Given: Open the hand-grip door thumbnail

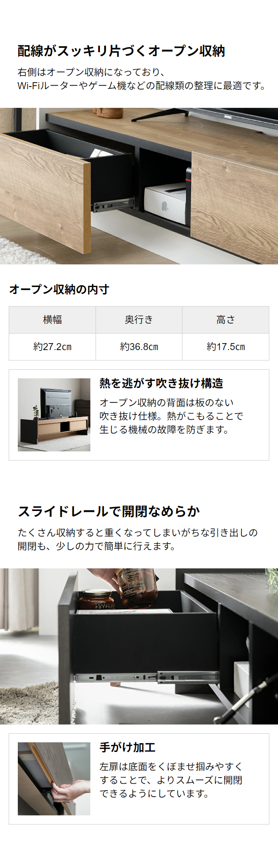Looking at the screenshot, I should click(54, 778).
